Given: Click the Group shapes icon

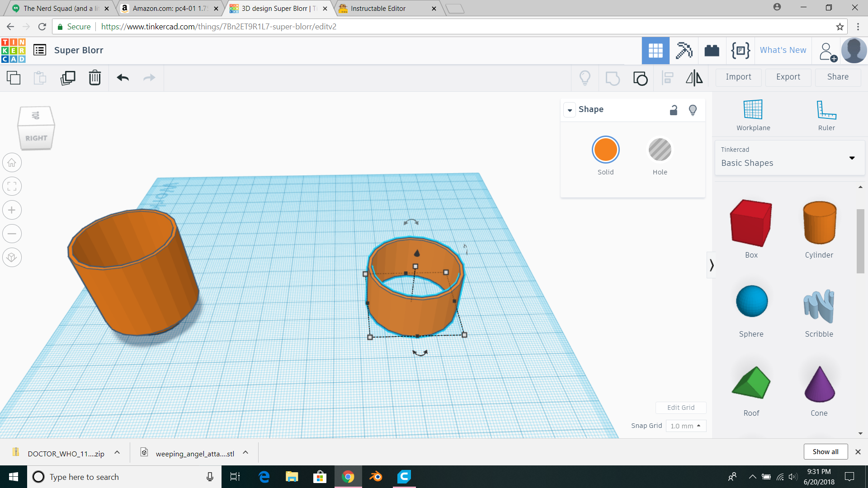Looking at the screenshot, I should tap(613, 78).
